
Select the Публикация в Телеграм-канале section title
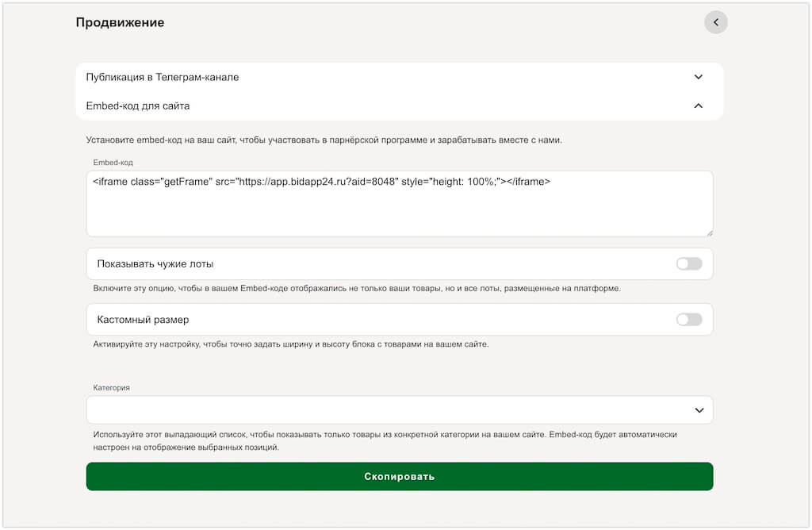coord(163,77)
